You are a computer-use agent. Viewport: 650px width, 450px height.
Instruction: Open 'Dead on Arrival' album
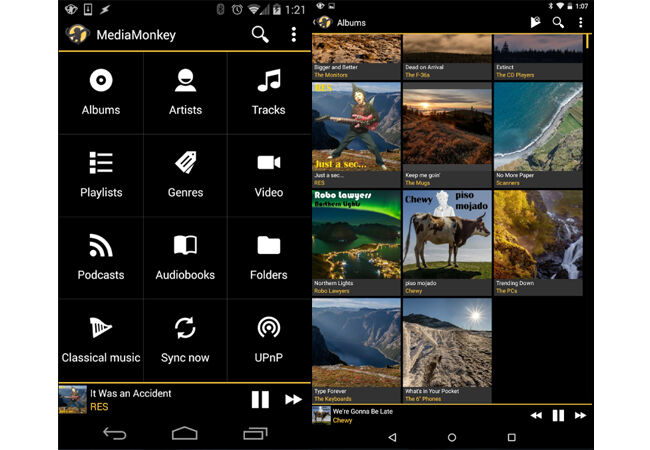click(447, 57)
